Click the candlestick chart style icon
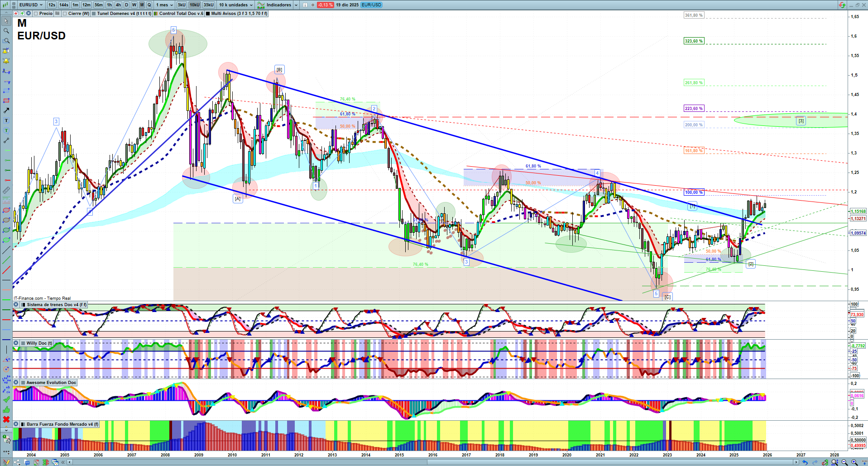The height and width of the screenshot is (466, 868). pos(6,5)
